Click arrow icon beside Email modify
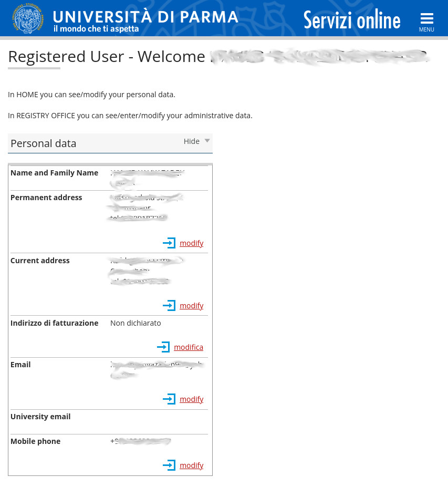Screen dimensions: 448x487 (169, 399)
